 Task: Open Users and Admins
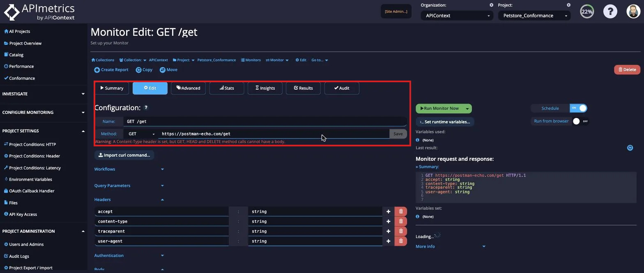point(24,244)
